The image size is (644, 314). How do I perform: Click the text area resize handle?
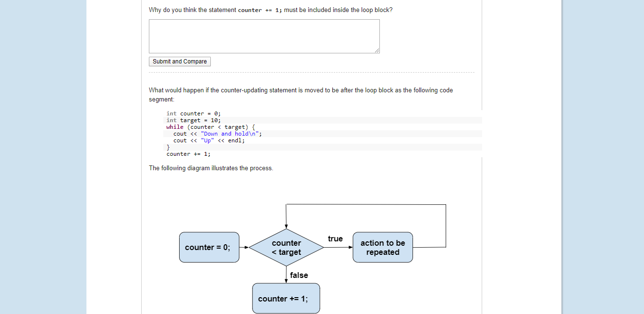[377, 50]
